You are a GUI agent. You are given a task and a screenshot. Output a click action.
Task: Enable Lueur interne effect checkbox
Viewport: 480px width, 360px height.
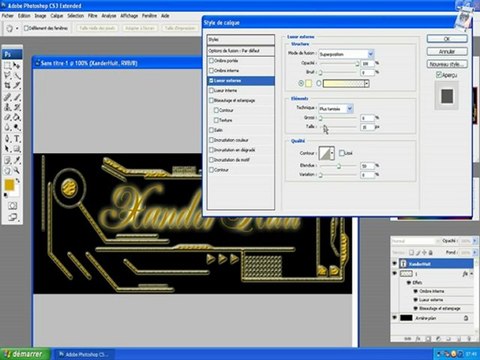[x=211, y=90]
